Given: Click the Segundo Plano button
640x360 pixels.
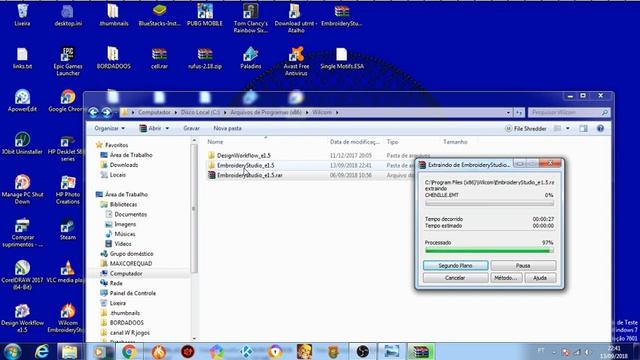Looking at the screenshot, I should pyautogui.click(x=456, y=265).
